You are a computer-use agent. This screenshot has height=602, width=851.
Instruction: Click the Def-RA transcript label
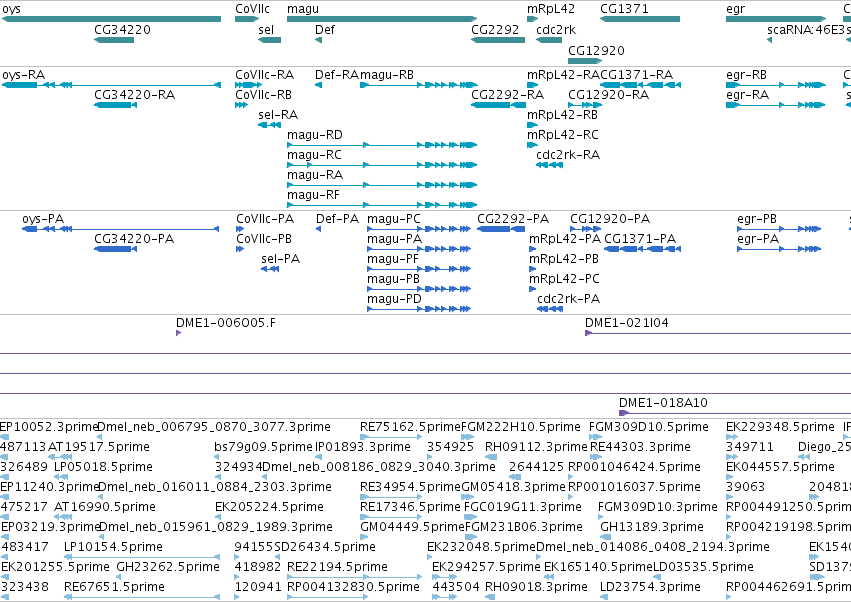pyautogui.click(x=336, y=75)
